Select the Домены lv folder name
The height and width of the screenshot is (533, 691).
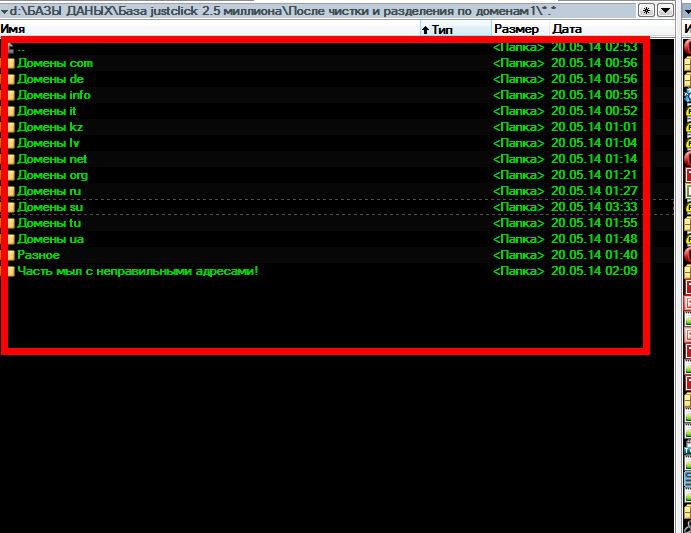pyautogui.click(x=48, y=143)
